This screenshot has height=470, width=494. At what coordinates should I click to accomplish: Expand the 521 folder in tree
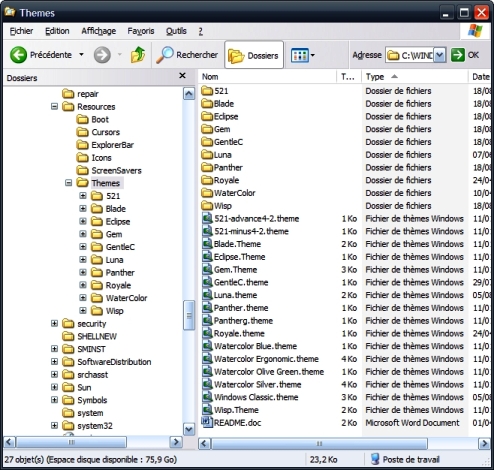click(x=83, y=196)
